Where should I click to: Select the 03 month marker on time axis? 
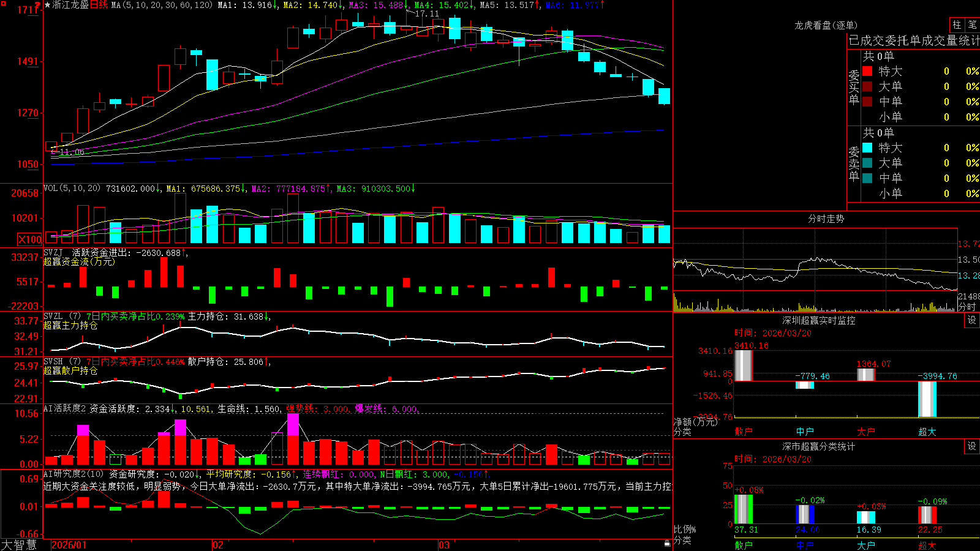pyautogui.click(x=444, y=545)
